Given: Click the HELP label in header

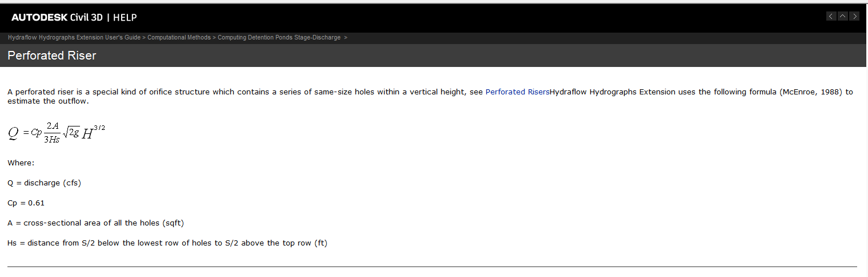Looking at the screenshot, I should pos(125,18).
